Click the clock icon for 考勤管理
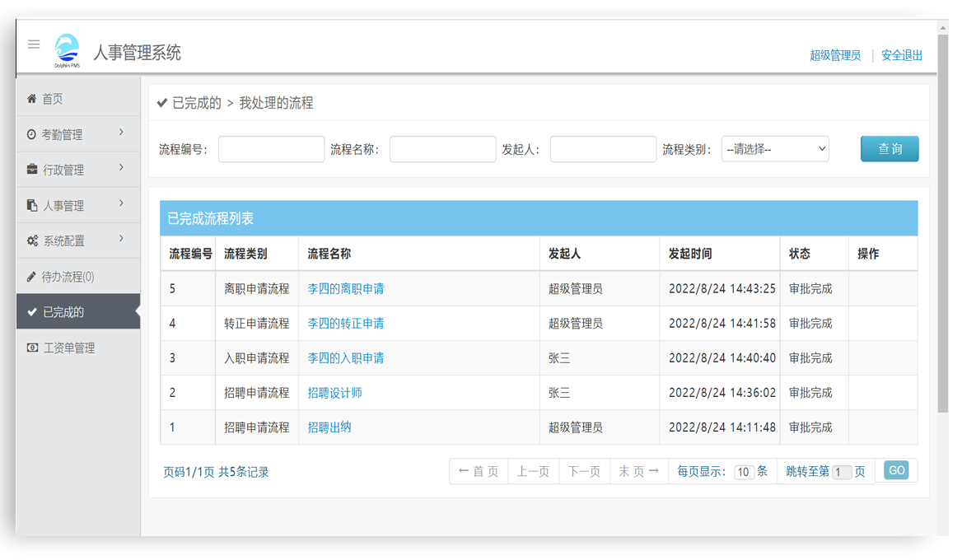 [x=30, y=133]
